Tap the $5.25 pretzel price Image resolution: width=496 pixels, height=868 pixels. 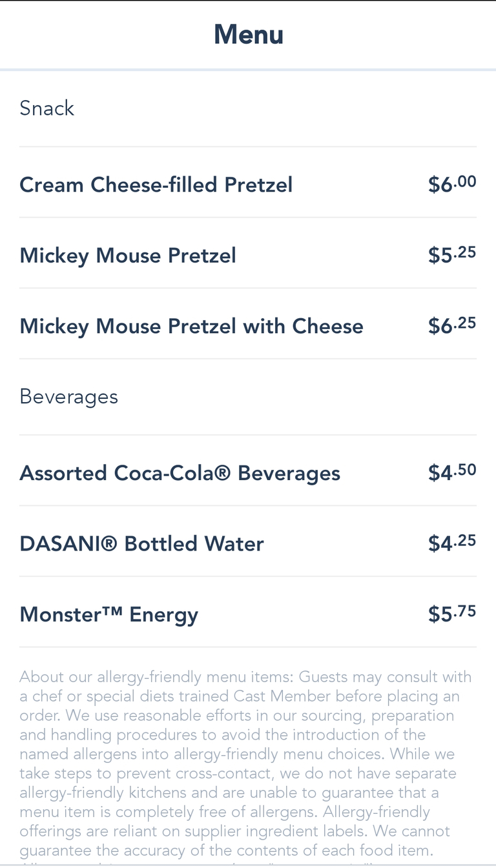452,255
